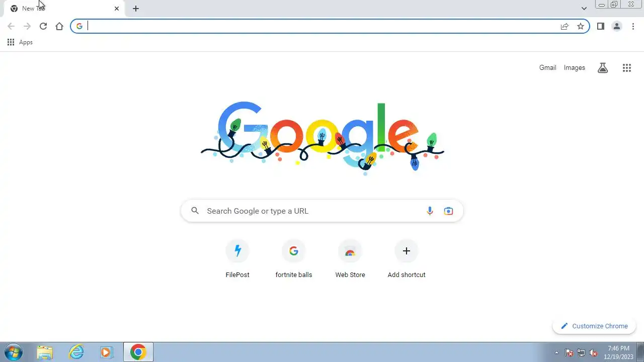This screenshot has width=644, height=362.
Task: Reload the page with the refresh icon
Action: pyautogui.click(x=43, y=26)
